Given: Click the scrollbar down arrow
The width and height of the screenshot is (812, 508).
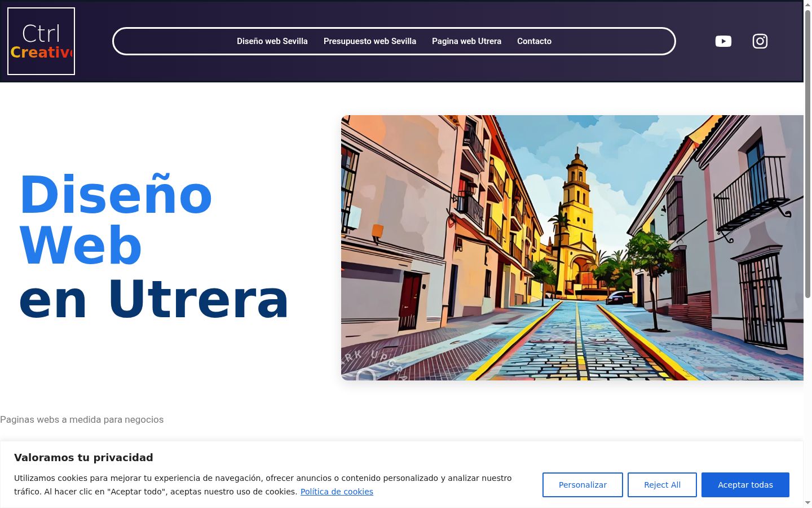Looking at the screenshot, I should point(807,503).
